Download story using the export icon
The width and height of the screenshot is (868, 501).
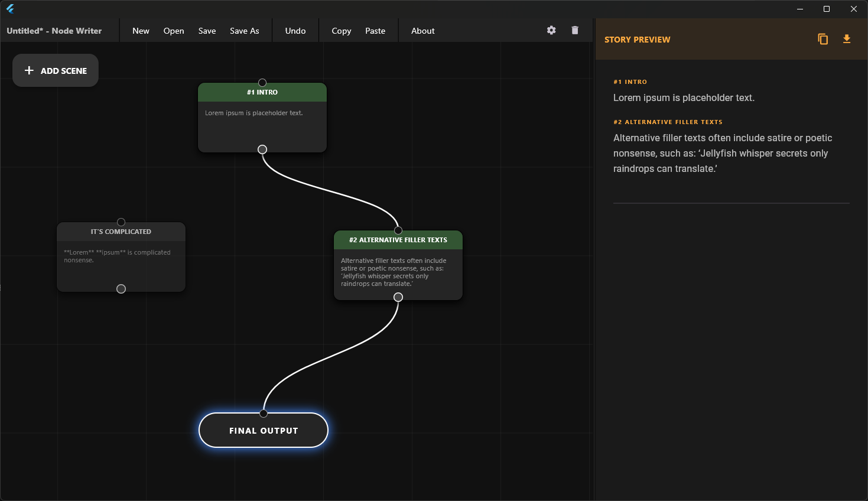(847, 39)
